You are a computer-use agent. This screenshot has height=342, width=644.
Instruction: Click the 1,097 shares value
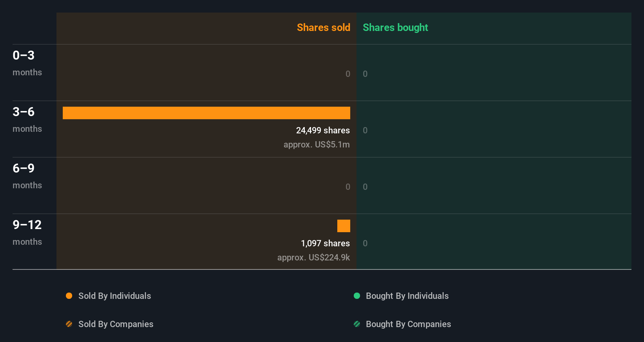(325, 243)
